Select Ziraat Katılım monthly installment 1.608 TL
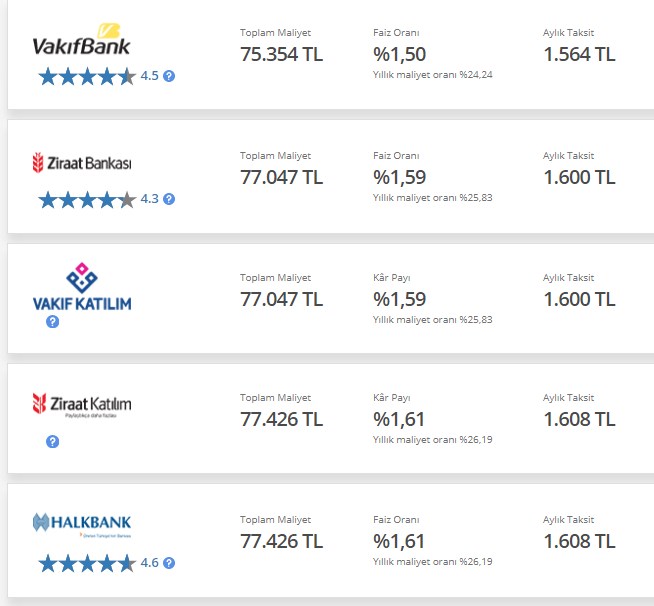Screen dimensions: 654x606 click(579, 419)
